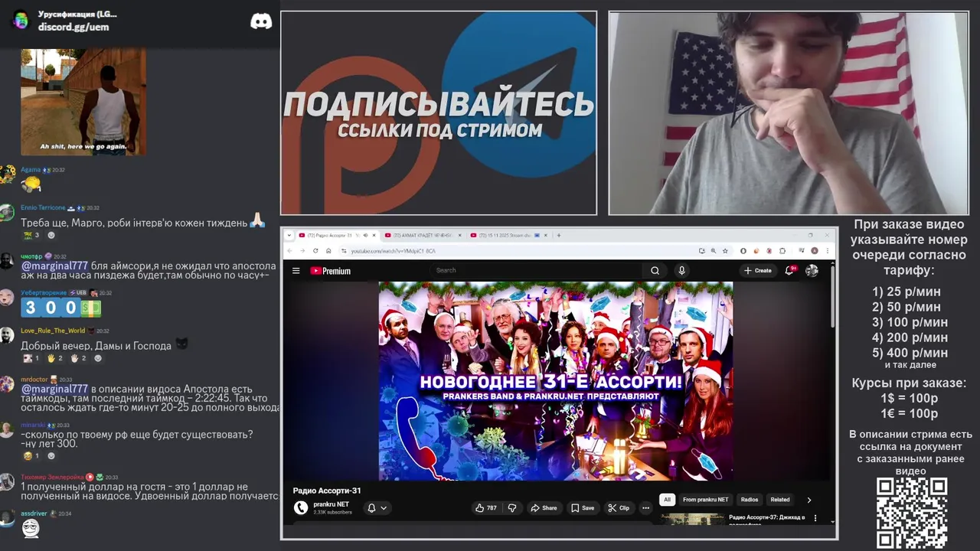Select the Related filter chip
The width and height of the screenshot is (980, 551).
pos(780,500)
